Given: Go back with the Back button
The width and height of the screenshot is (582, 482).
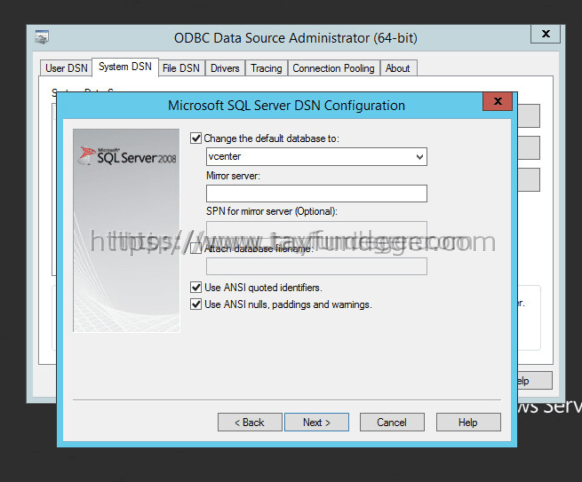Looking at the screenshot, I should (x=250, y=422).
